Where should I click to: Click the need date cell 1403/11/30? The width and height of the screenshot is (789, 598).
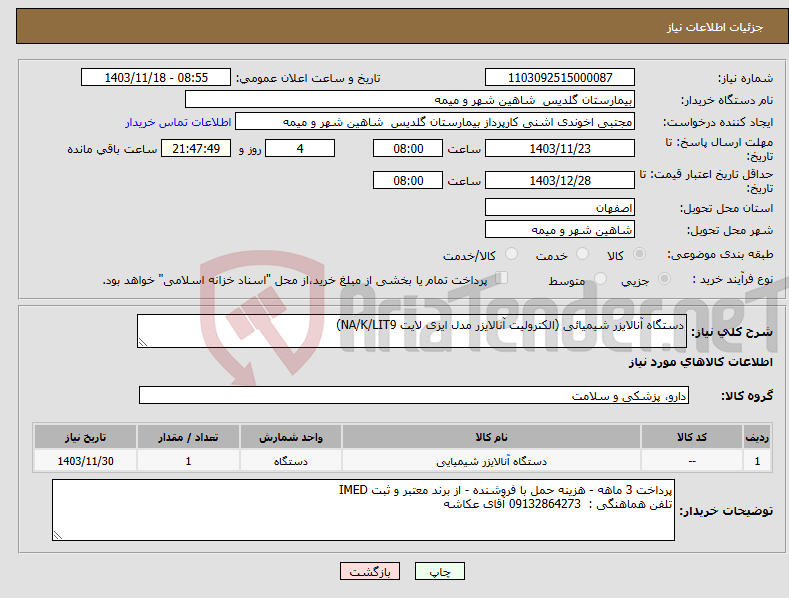(86, 461)
